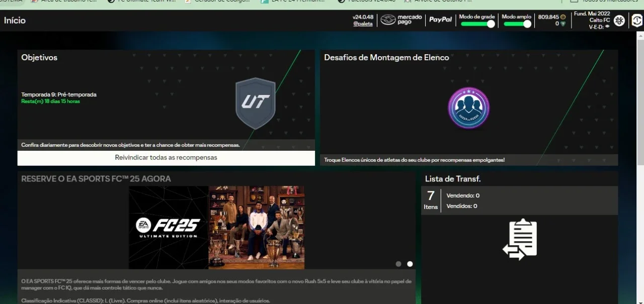Click the shield sync icon in the top right corner
This screenshot has width=644, height=304.
point(636,21)
